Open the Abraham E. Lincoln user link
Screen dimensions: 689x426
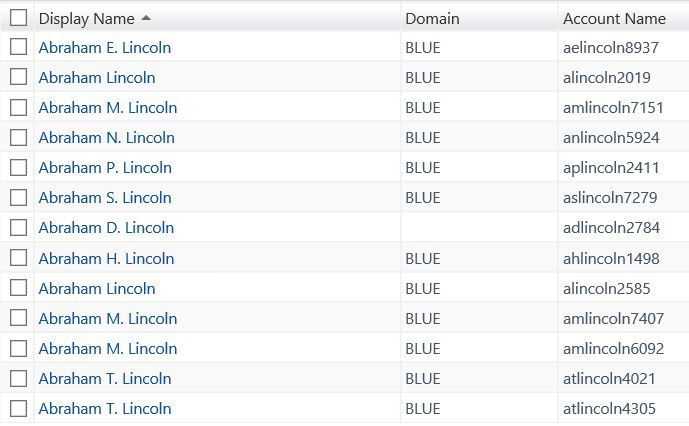pos(105,47)
